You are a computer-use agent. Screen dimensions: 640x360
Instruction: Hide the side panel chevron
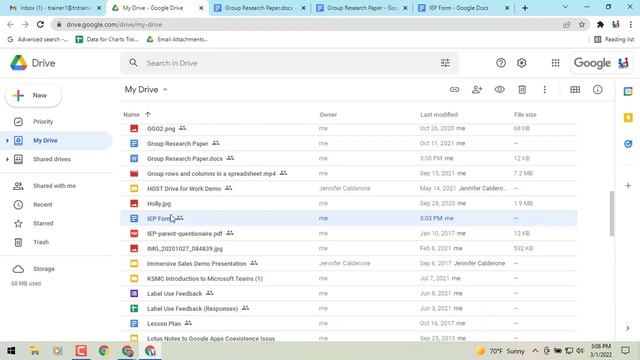pyautogui.click(x=628, y=328)
